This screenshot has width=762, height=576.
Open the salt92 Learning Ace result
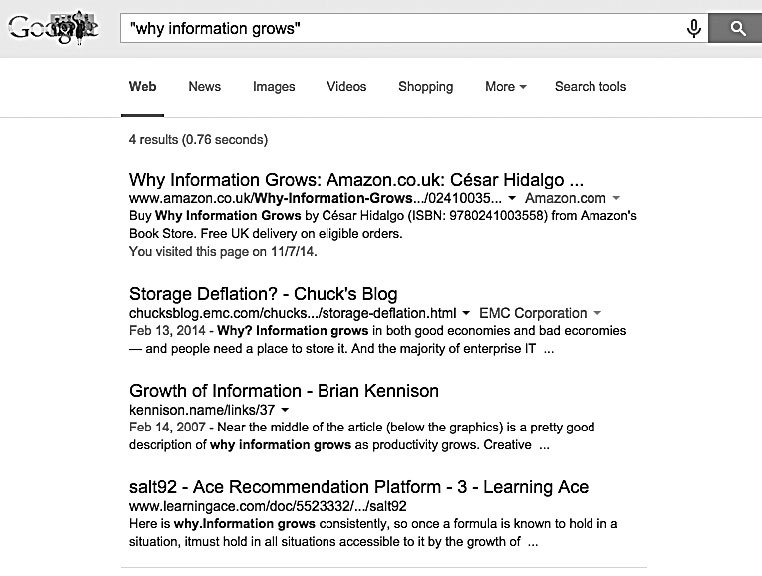point(359,487)
